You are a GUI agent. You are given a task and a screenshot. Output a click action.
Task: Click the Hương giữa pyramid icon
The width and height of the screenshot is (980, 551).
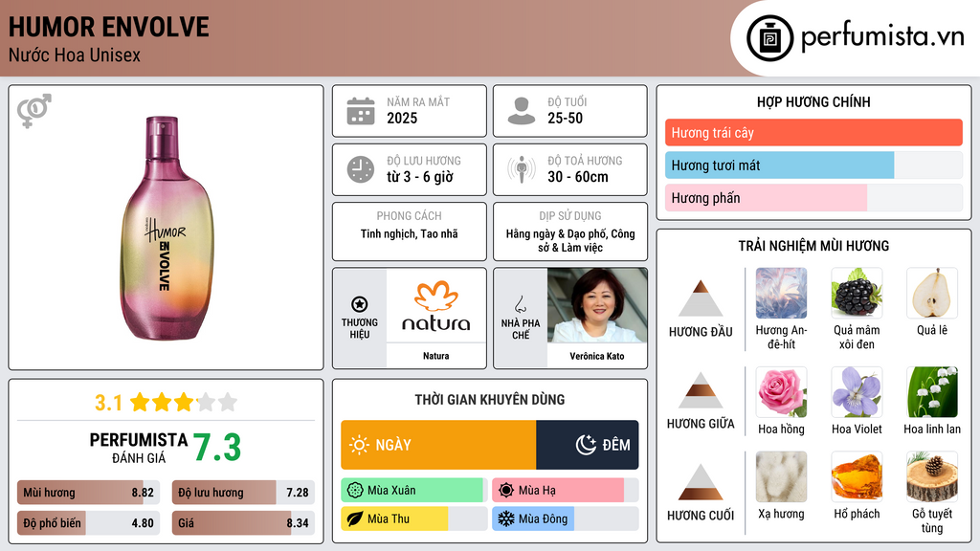[x=701, y=390]
